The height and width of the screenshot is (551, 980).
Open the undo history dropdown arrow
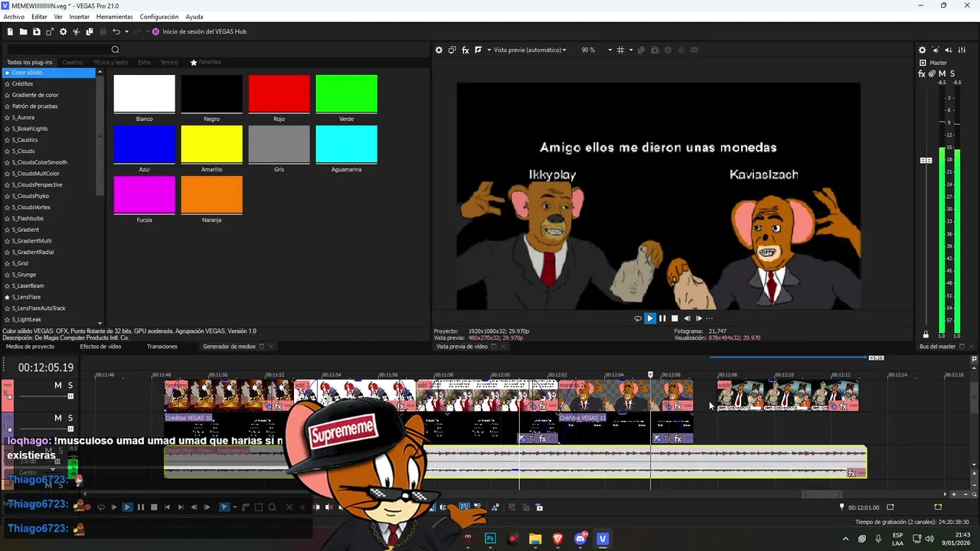(126, 31)
